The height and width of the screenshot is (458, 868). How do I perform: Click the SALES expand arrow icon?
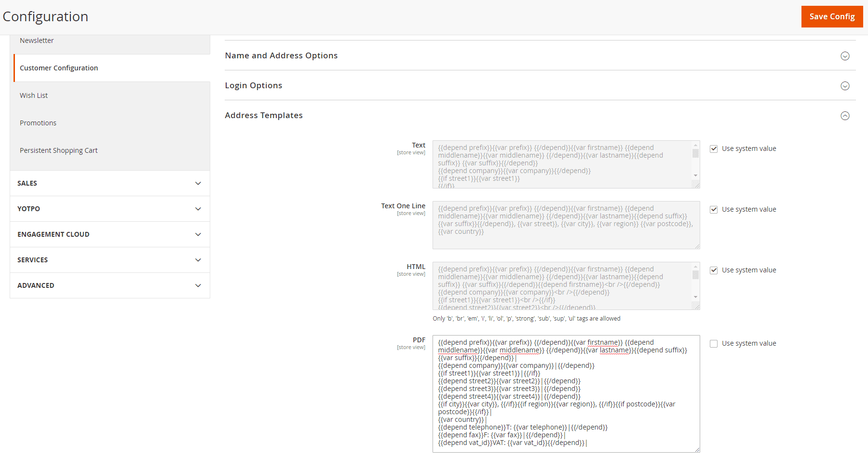tap(198, 183)
